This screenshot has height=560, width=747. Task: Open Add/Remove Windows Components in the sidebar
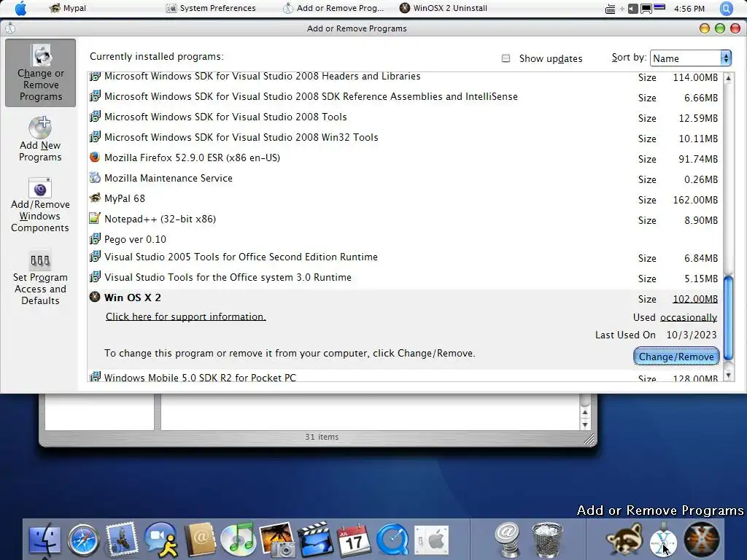point(41,205)
